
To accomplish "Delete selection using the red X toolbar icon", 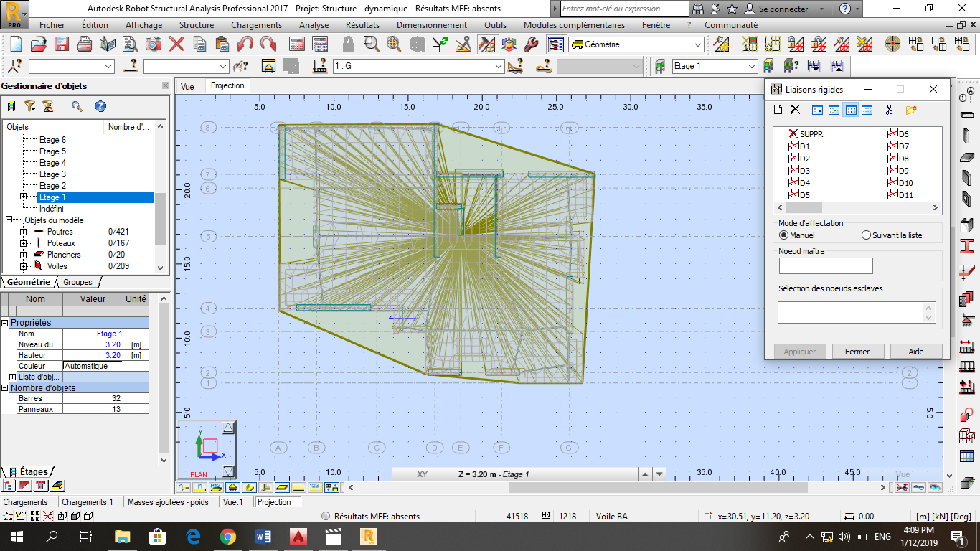I will (x=176, y=44).
